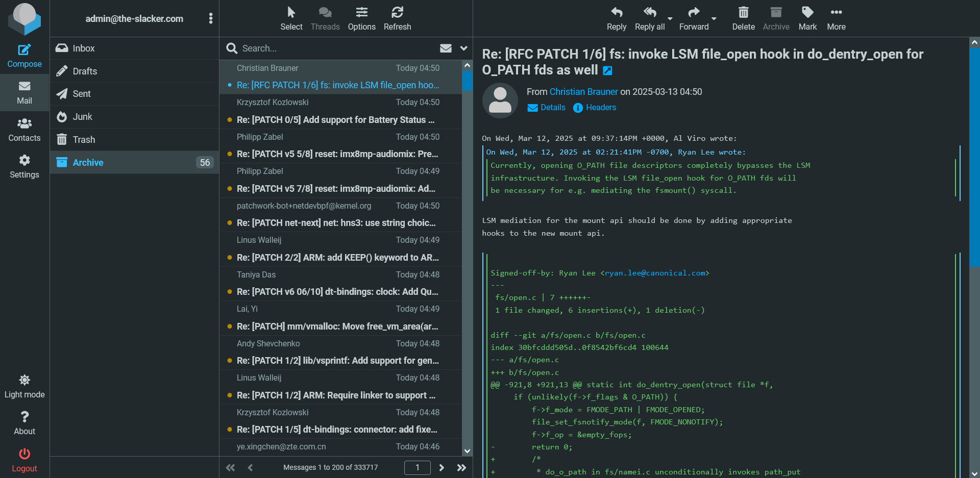The width and height of the screenshot is (980, 478).
Task: Open the Trash folder
Action: pyautogui.click(x=134, y=140)
